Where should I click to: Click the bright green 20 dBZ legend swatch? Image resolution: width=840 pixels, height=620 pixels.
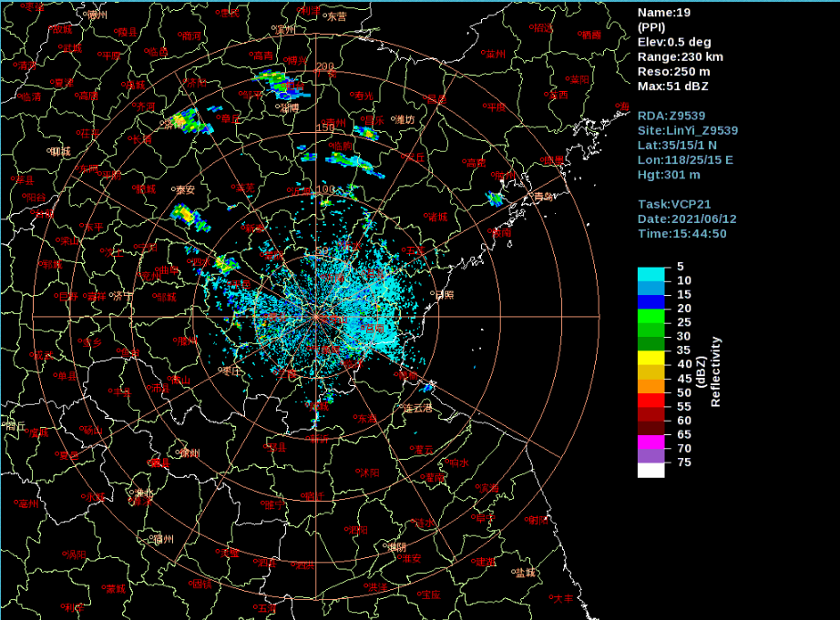click(650, 316)
